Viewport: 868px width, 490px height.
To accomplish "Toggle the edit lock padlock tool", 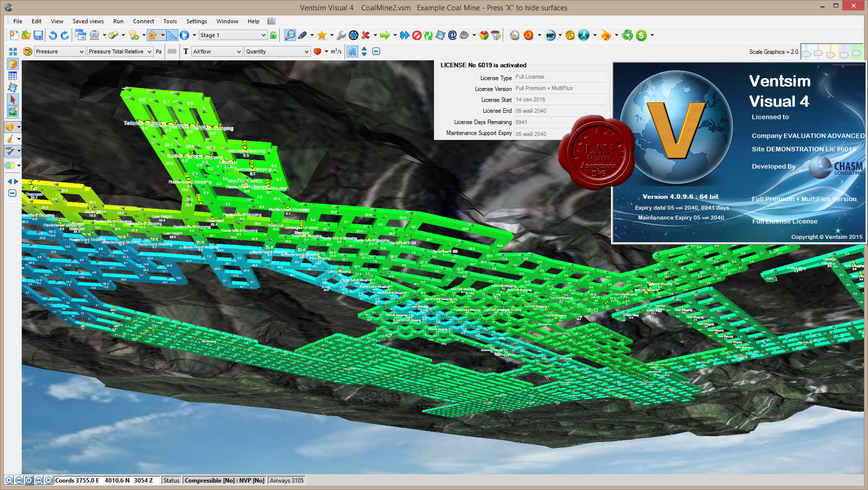I will (153, 35).
